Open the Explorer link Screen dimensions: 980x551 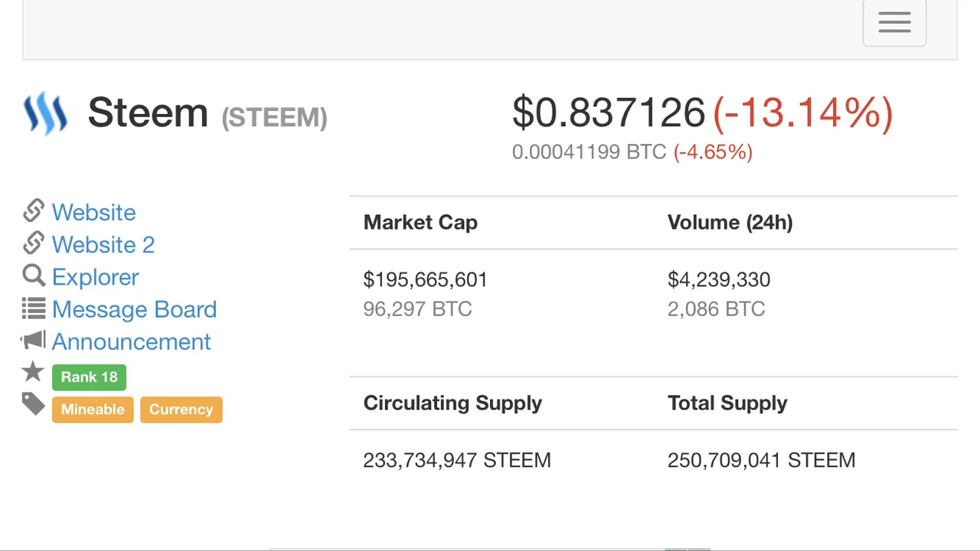coord(96,276)
